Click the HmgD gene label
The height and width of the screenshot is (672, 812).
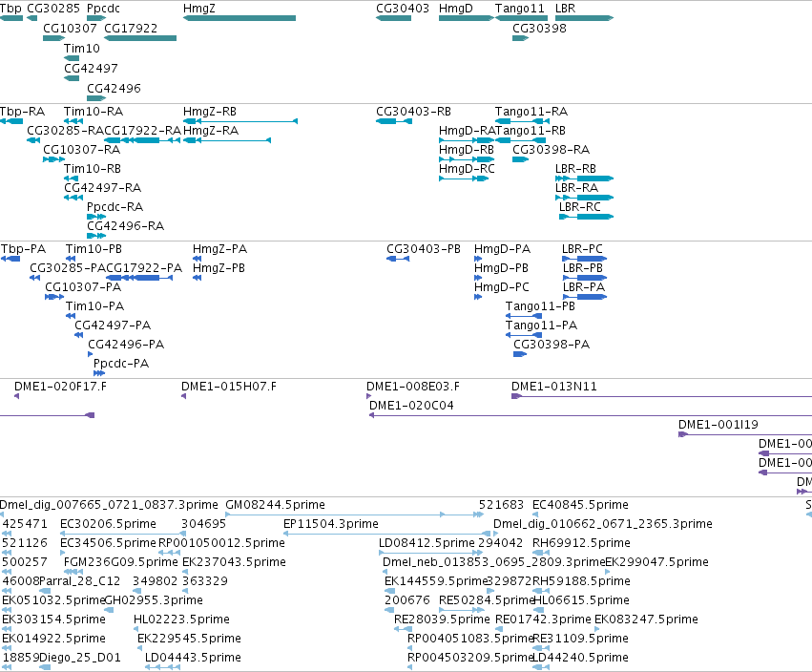456,9
